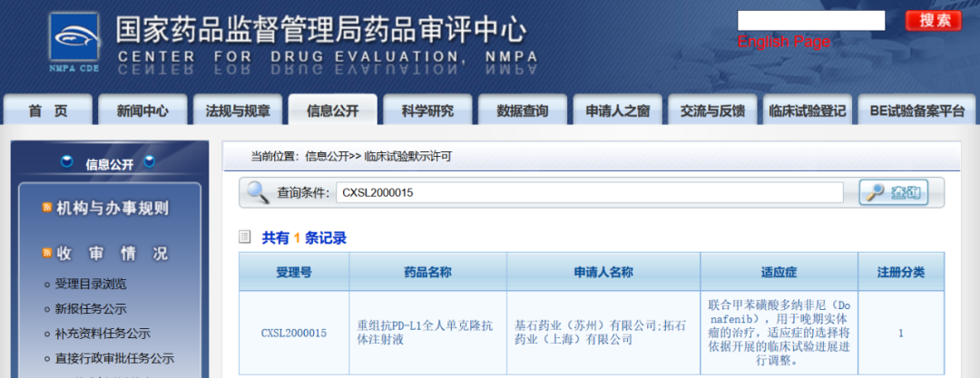Click the NMPA CDE logo icon
The image size is (980, 378).
(x=75, y=43)
